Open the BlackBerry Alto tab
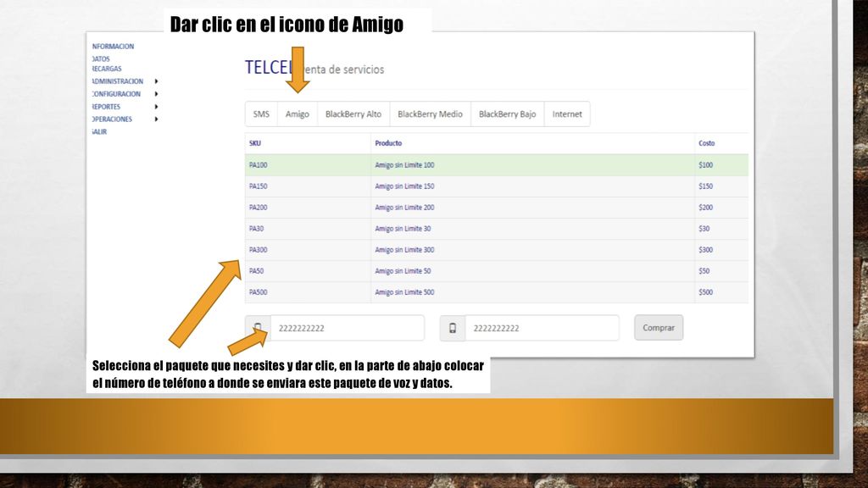 point(353,114)
